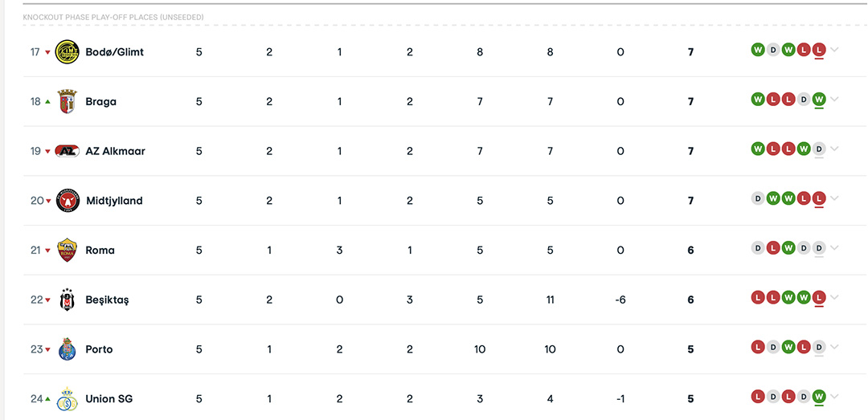Select Porto's latest draw form badge
Screen dimensions: 868x420
point(819,347)
